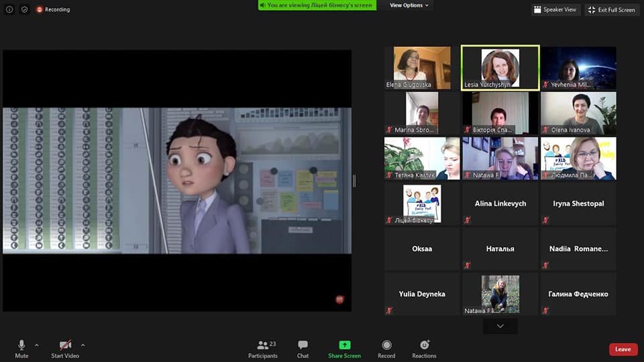Viewport: 644px width, 362px height.
Task: Open the encryption shield icon
Action: coord(24,9)
